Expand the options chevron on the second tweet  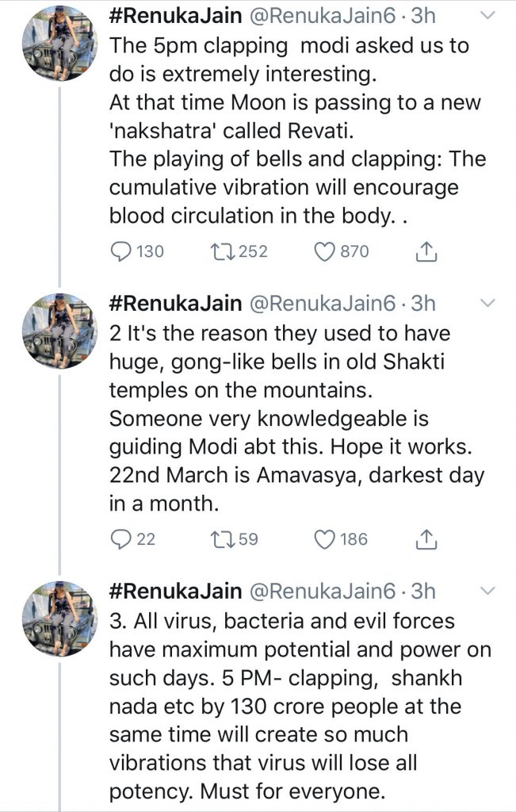point(488,302)
